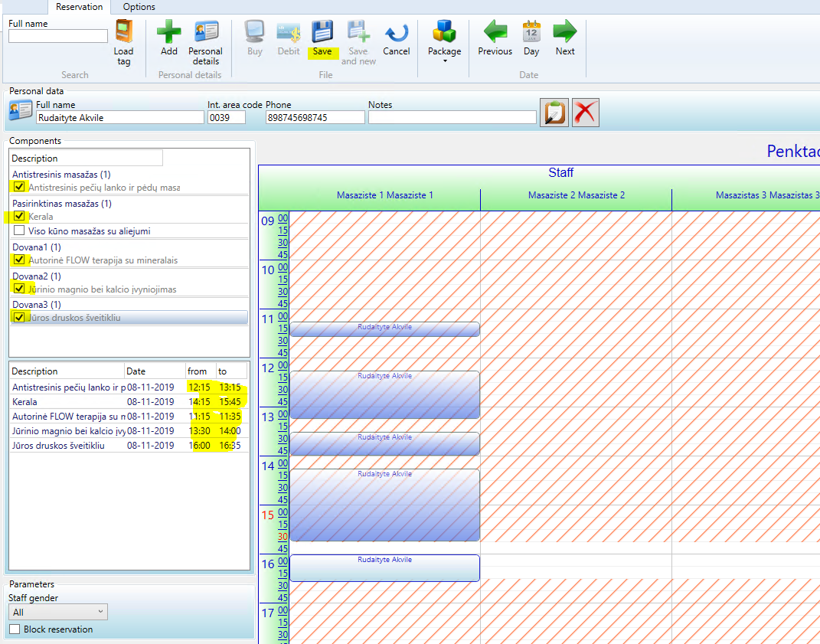Click the red X delete icon
The height and width of the screenshot is (644, 820).
(586, 112)
